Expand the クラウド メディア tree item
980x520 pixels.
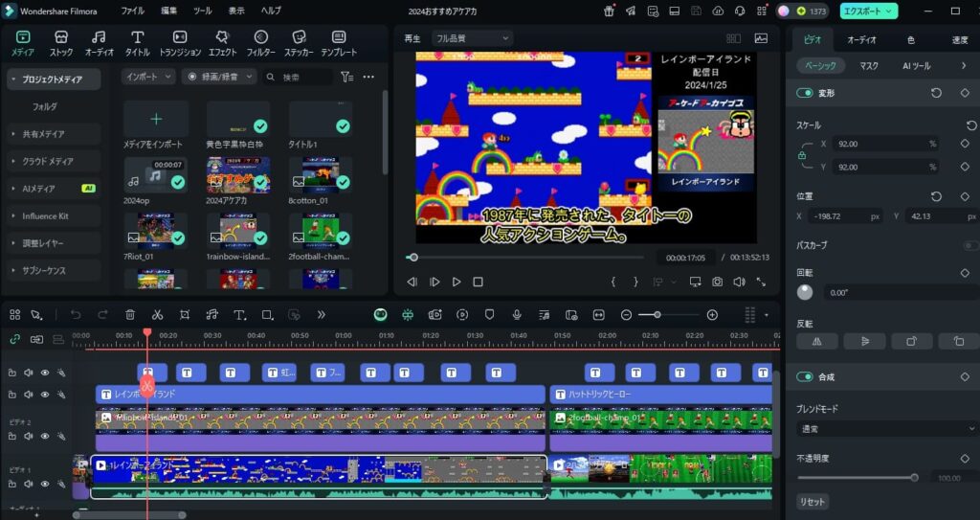(54, 162)
